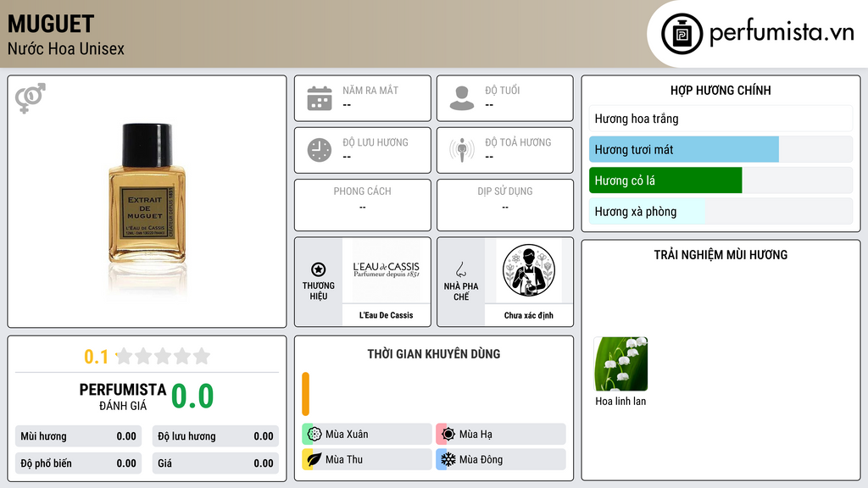Screen dimensions: 868x488
Task: Click the L'Eau de Cassis brand logo image
Action: (386, 270)
